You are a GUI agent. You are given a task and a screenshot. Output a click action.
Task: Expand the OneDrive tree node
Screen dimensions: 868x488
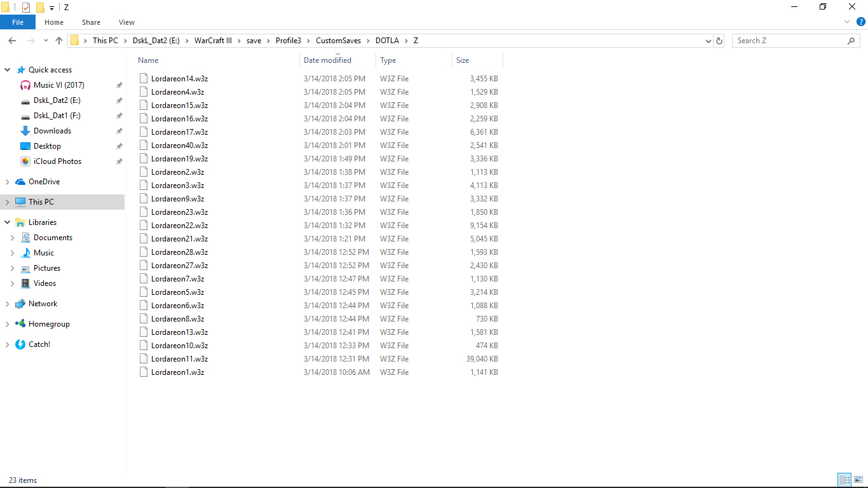pyautogui.click(x=8, y=182)
